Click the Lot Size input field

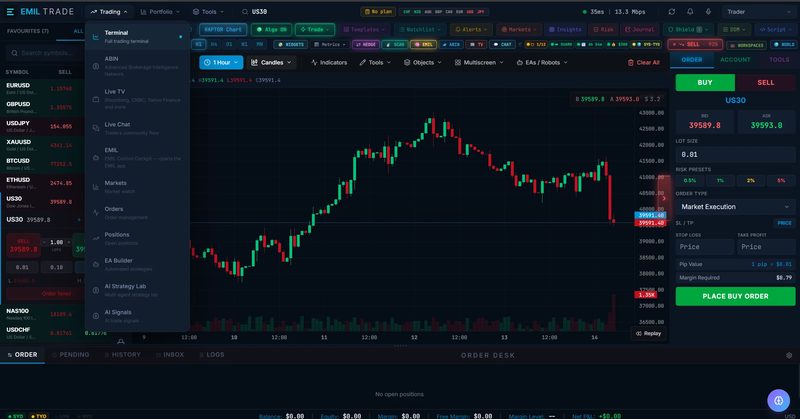point(735,154)
